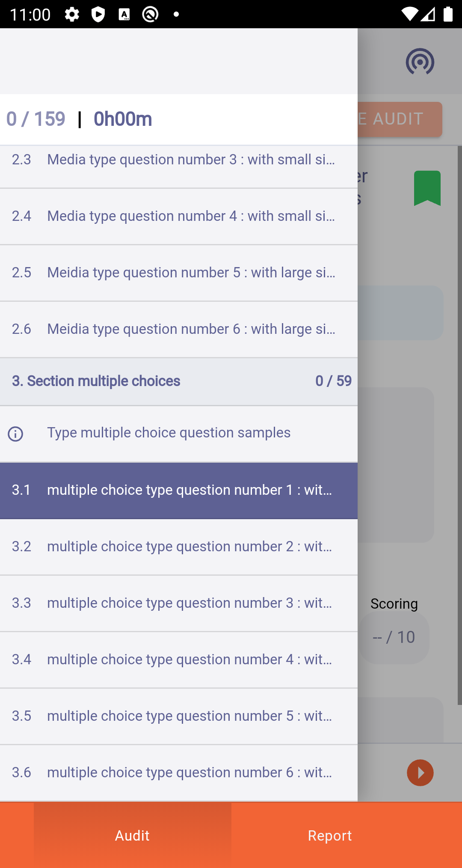Tap the shield play icon in status bar
The image size is (462, 868).
pyautogui.click(x=98, y=15)
